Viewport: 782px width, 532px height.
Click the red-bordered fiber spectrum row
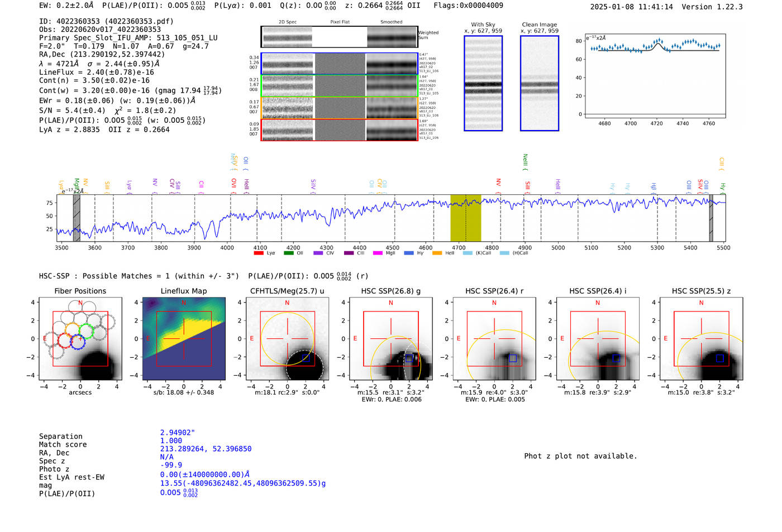tap(339, 130)
